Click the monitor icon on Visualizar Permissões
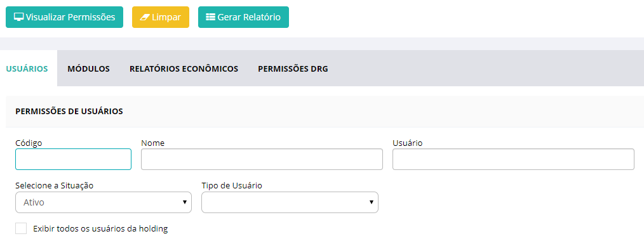Screen dimensions: 644x248 18,17
